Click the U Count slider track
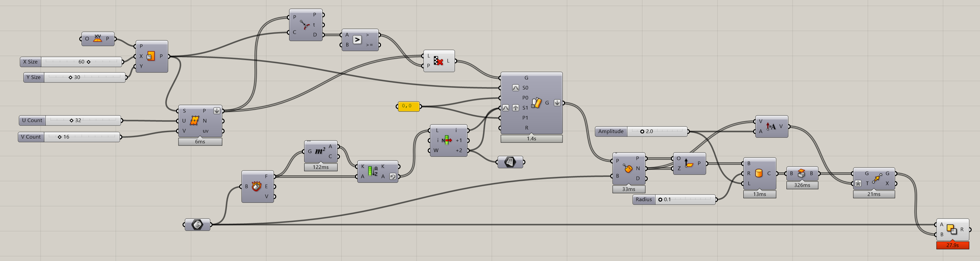The width and height of the screenshot is (980, 261). [x=83, y=120]
